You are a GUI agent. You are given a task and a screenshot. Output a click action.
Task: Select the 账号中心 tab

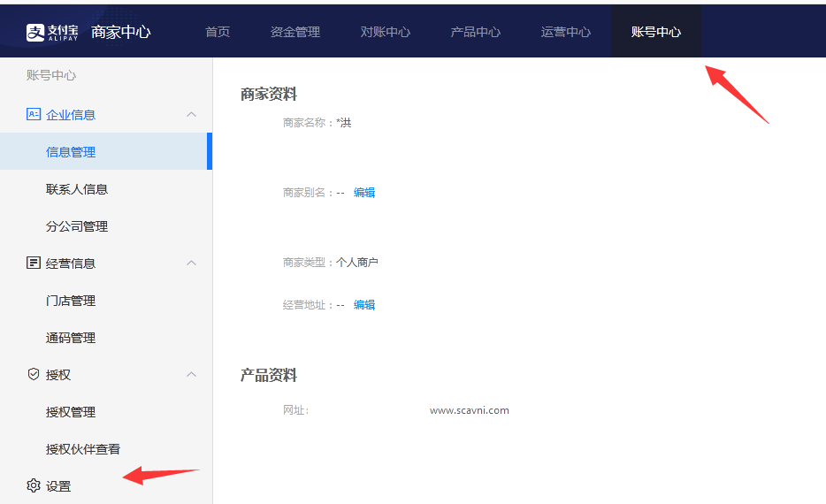click(x=656, y=32)
